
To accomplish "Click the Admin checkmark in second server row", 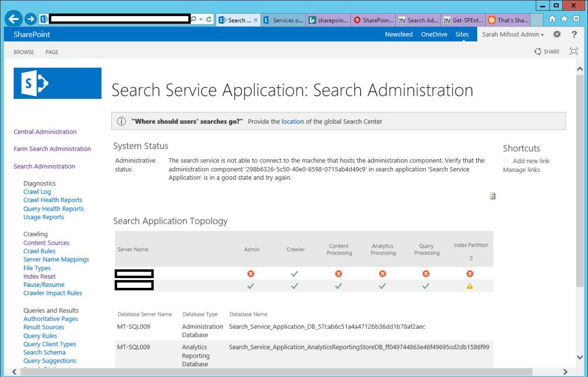I will (251, 286).
